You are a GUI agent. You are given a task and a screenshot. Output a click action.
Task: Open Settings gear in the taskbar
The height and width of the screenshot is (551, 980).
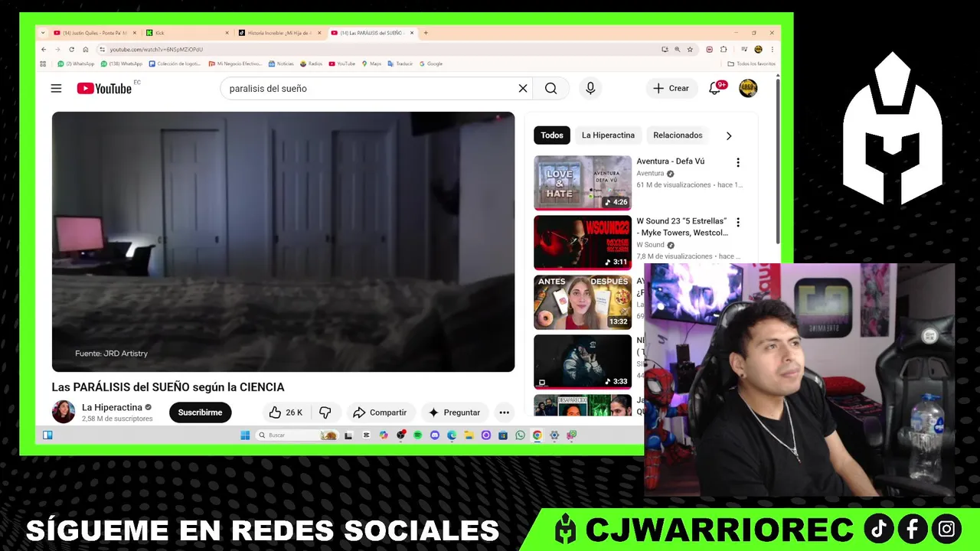(x=554, y=435)
